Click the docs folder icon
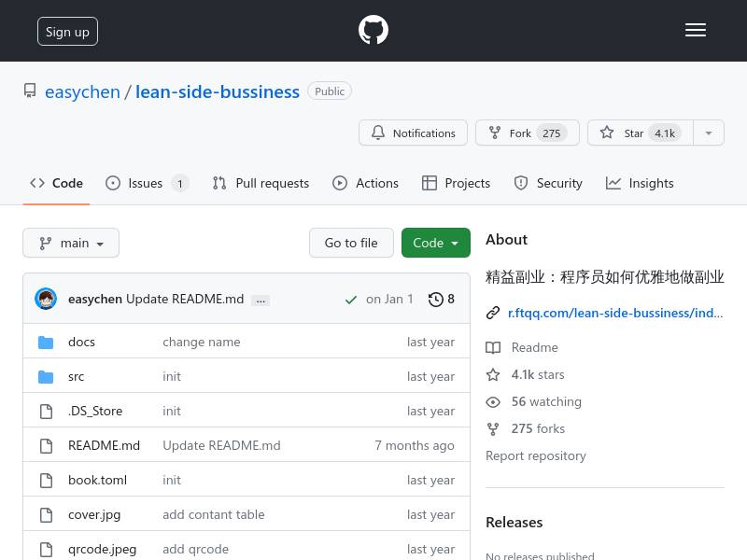This screenshot has width=747, height=560. [46, 342]
